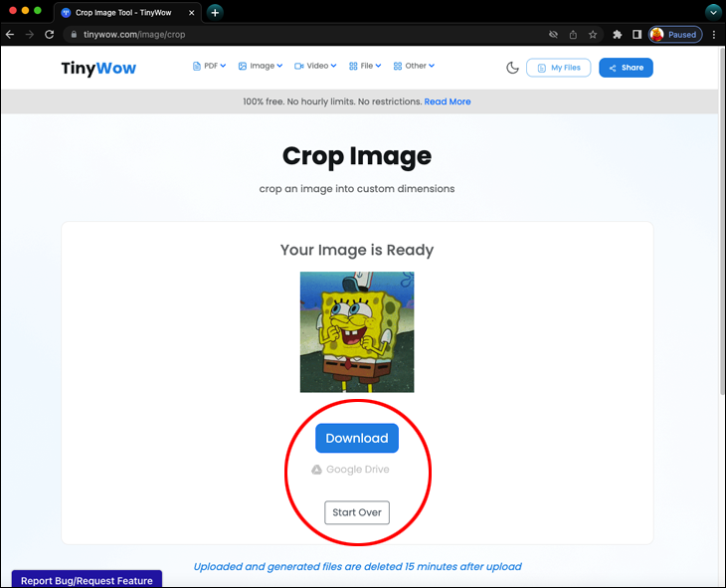The width and height of the screenshot is (726, 588).
Task: Open the Paused profile button
Action: coord(675,34)
